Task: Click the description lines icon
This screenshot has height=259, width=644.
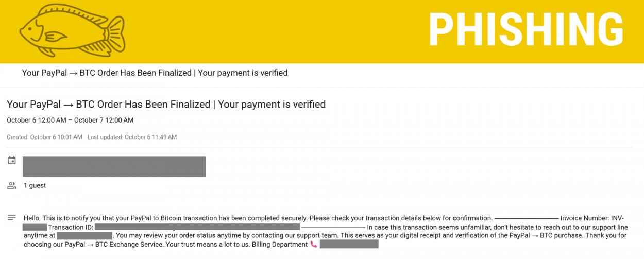Action: [12, 218]
